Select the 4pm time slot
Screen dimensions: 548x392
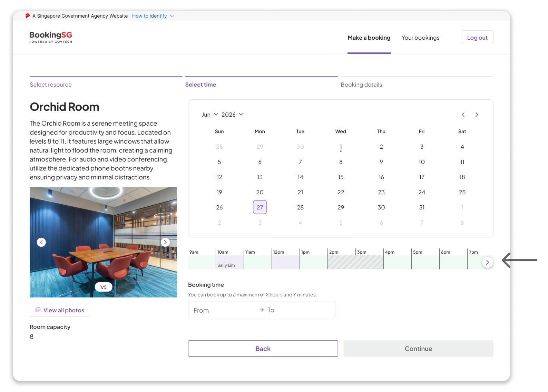pos(398,262)
